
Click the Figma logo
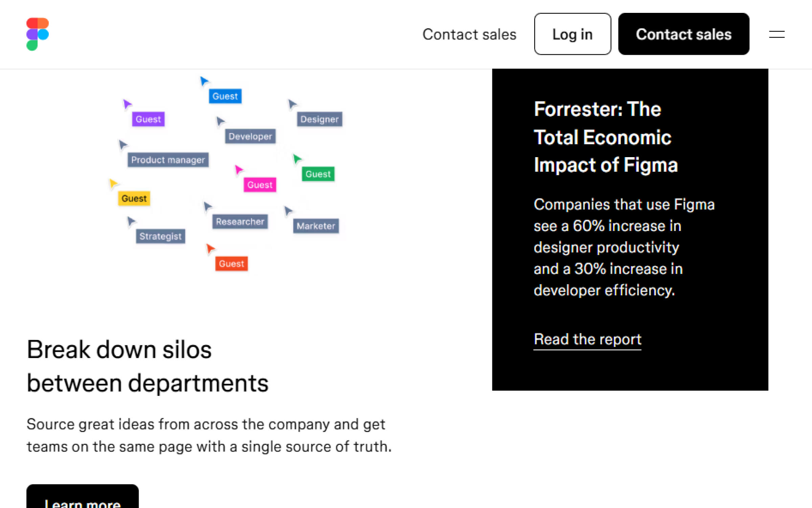tap(38, 34)
